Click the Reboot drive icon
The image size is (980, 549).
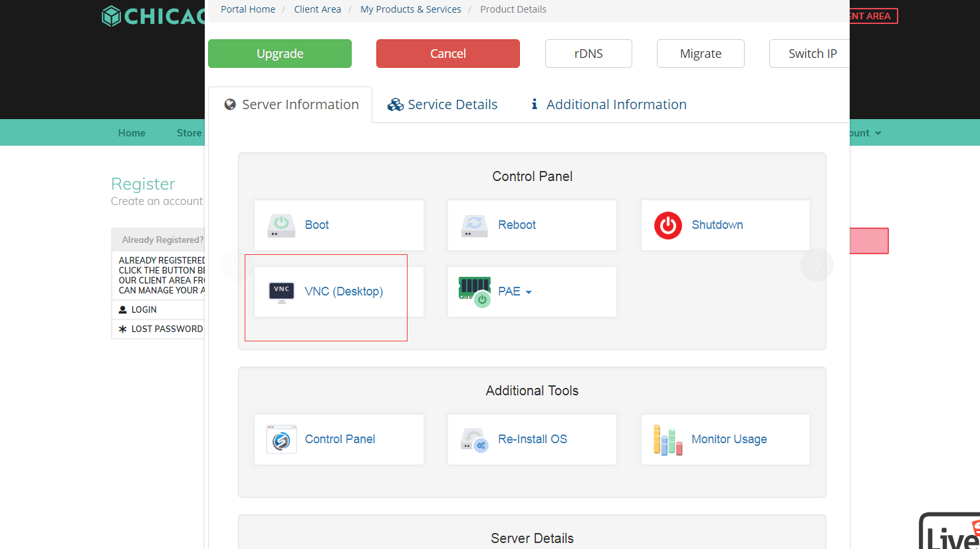coord(474,226)
